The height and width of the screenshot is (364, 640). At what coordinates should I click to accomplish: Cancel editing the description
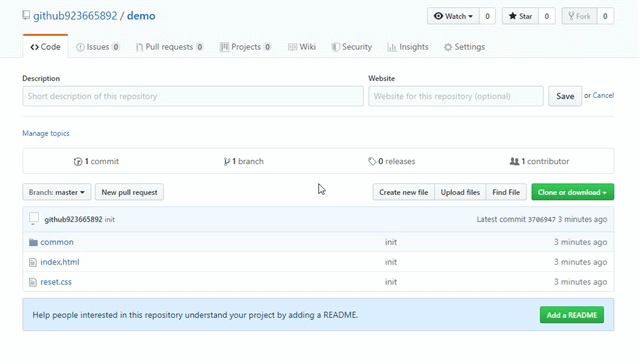click(x=603, y=95)
